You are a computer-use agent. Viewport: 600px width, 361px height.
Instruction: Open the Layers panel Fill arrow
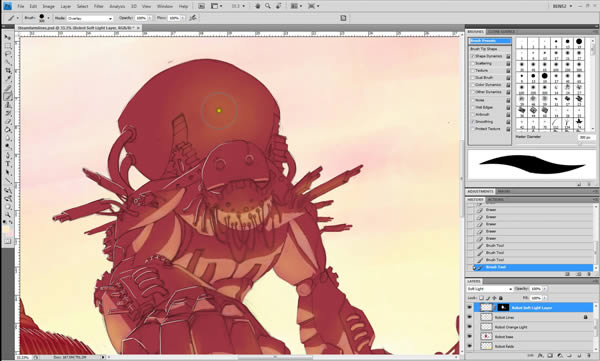tap(545, 298)
